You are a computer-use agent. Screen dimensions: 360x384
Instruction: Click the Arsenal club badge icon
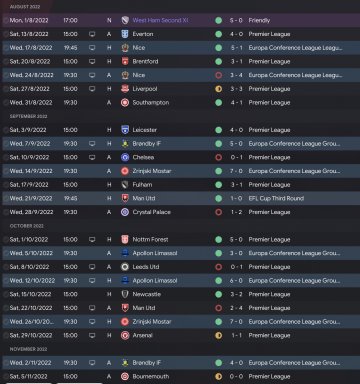pos(125,335)
